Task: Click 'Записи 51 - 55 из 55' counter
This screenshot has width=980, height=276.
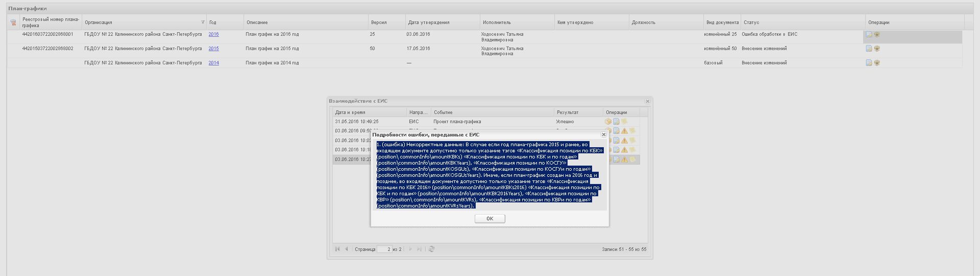Action: tap(624, 249)
